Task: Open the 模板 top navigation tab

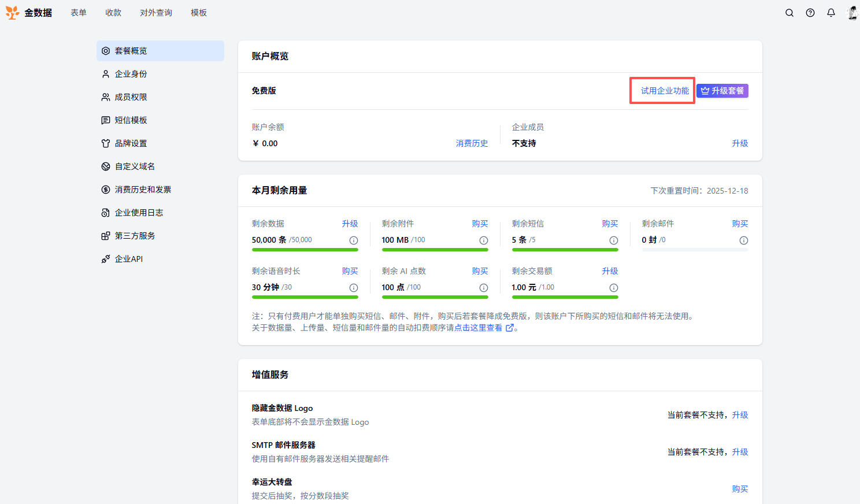Action: (x=199, y=13)
